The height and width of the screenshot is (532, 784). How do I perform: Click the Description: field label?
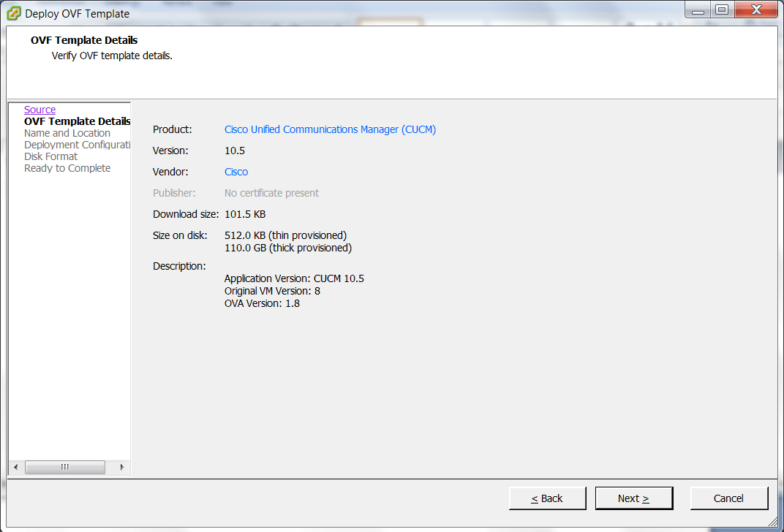click(x=179, y=266)
